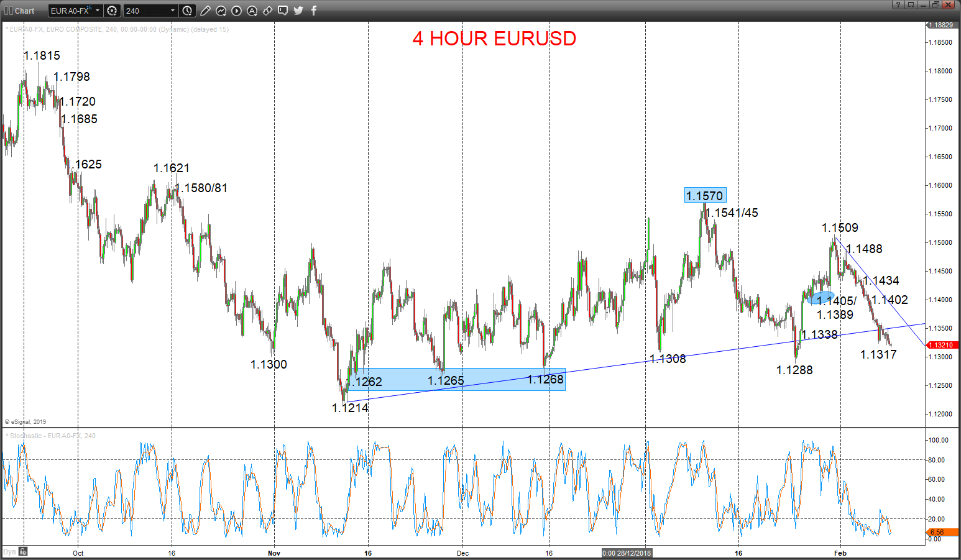
Task: Select the 1.1798 annotation
Action: (x=71, y=76)
